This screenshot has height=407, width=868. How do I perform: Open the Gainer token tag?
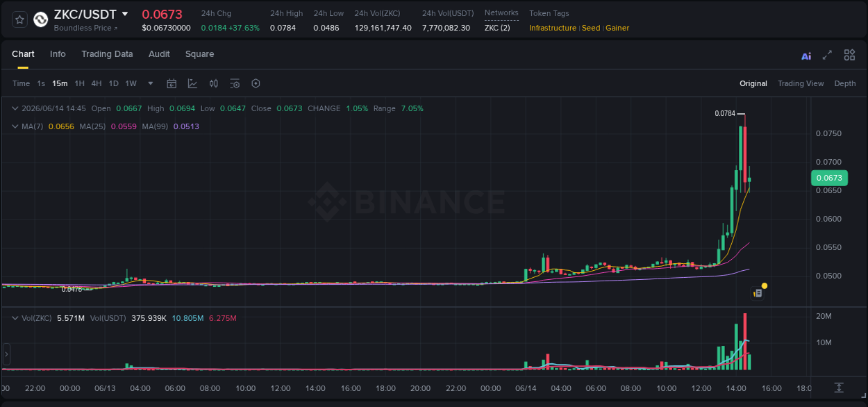[x=617, y=28]
